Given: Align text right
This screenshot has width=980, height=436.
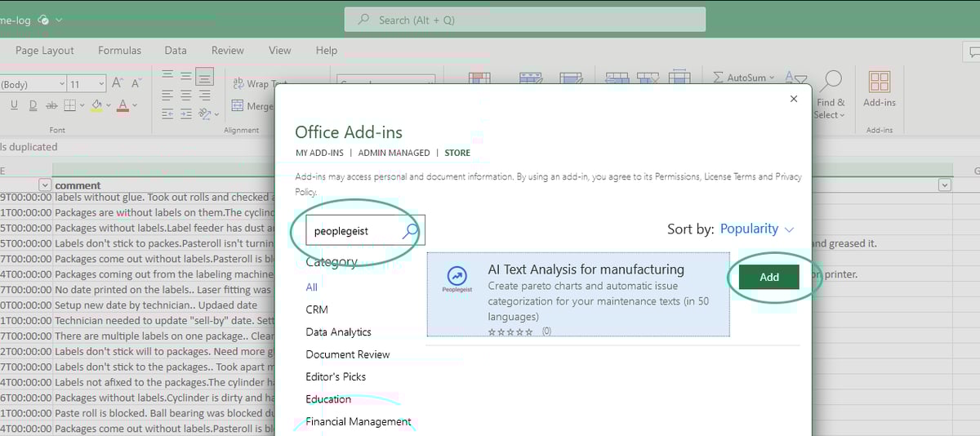Looking at the screenshot, I should pyautogui.click(x=204, y=96).
